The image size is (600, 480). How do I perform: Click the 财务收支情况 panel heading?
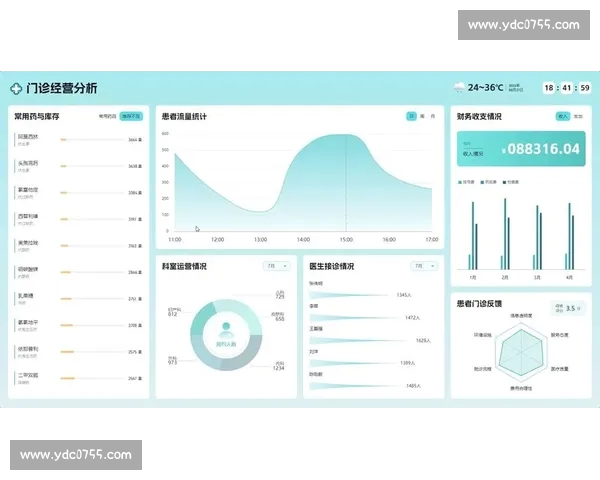pos(479,116)
